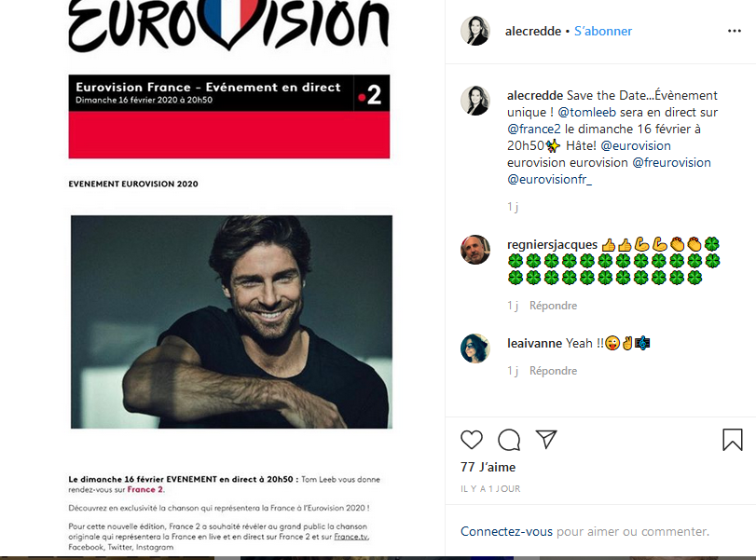View leaivanne's profile picture
The height and width of the screenshot is (560, 756).
click(475, 348)
